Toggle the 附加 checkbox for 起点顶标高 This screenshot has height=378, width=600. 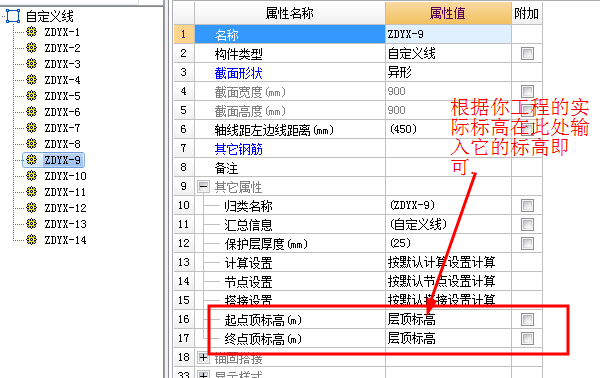[527, 319]
